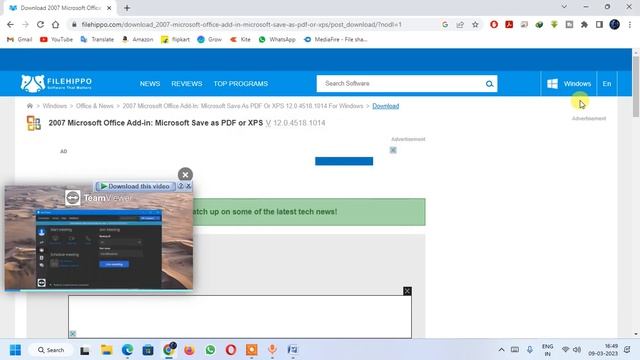Click the page vertical scrollbar thumb

(636, 86)
